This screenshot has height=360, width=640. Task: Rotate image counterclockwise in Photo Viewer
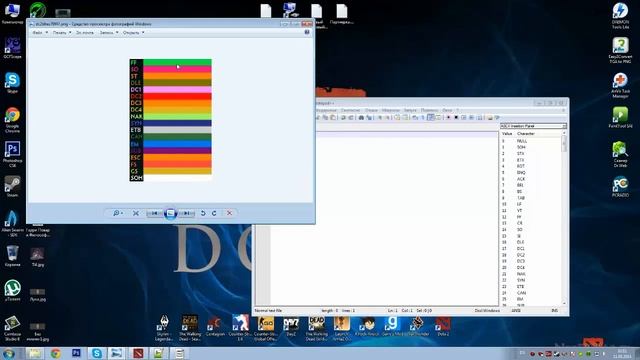coord(203,213)
